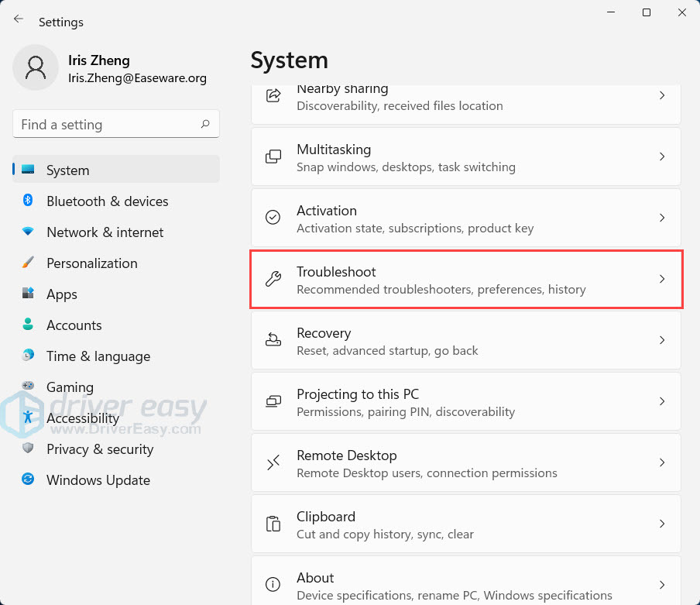Screen dimensions: 700x605
Task: Click the Clipboard icon
Action: 273,524
